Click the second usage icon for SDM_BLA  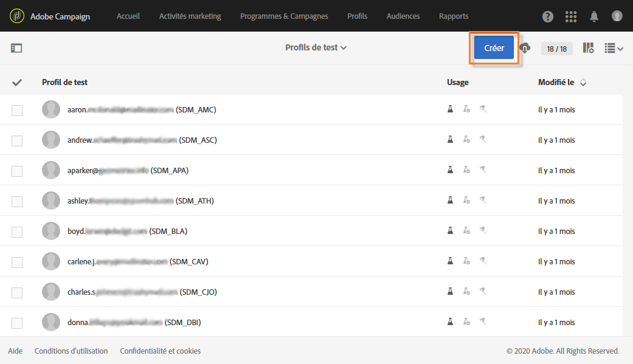coord(466,230)
